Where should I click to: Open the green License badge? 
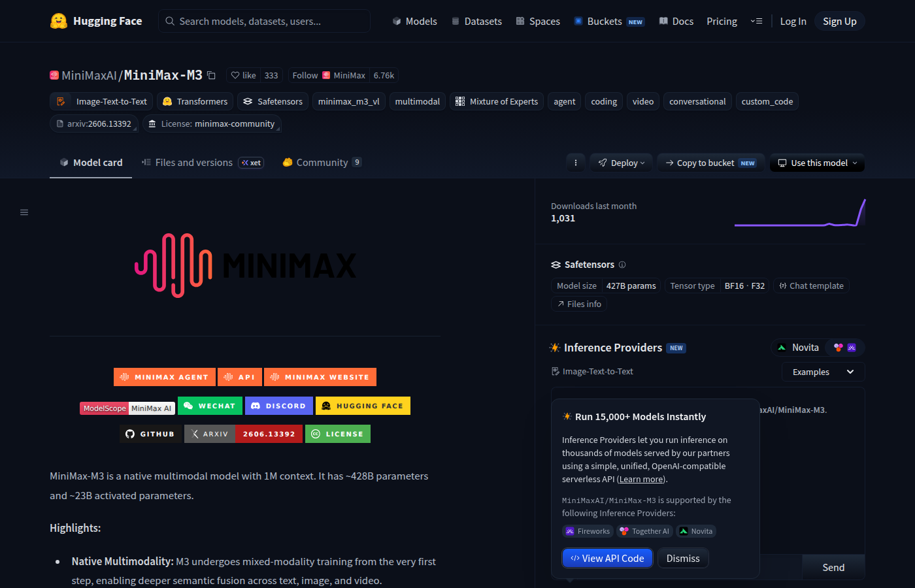pyautogui.click(x=338, y=434)
